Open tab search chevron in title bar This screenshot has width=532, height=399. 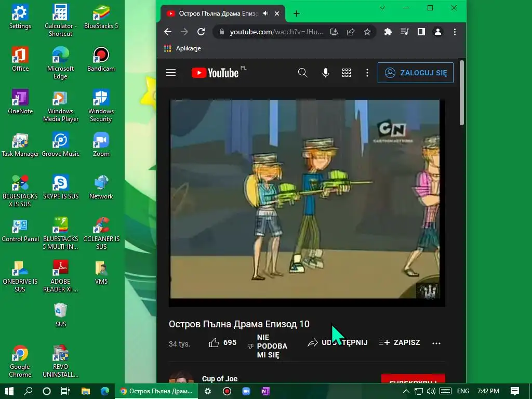(382, 8)
